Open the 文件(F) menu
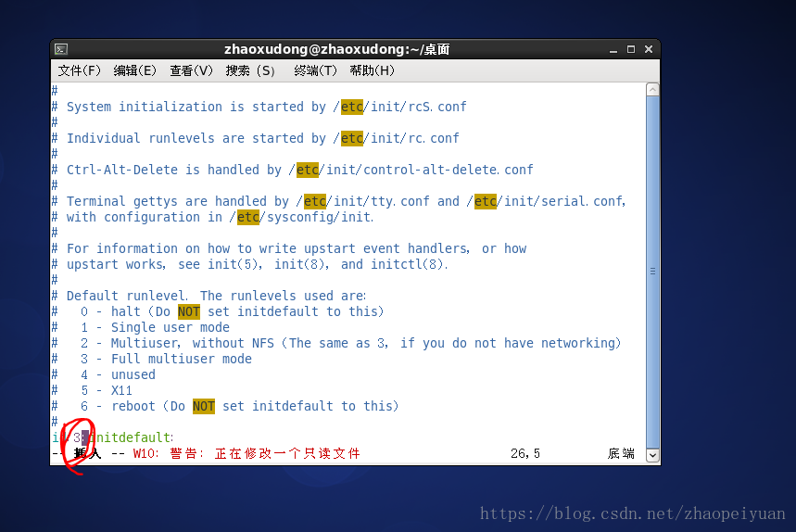This screenshot has height=532, width=796. point(79,70)
